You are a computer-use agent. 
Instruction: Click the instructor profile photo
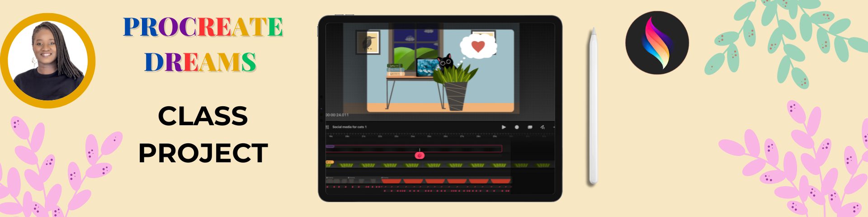[x=47, y=60]
